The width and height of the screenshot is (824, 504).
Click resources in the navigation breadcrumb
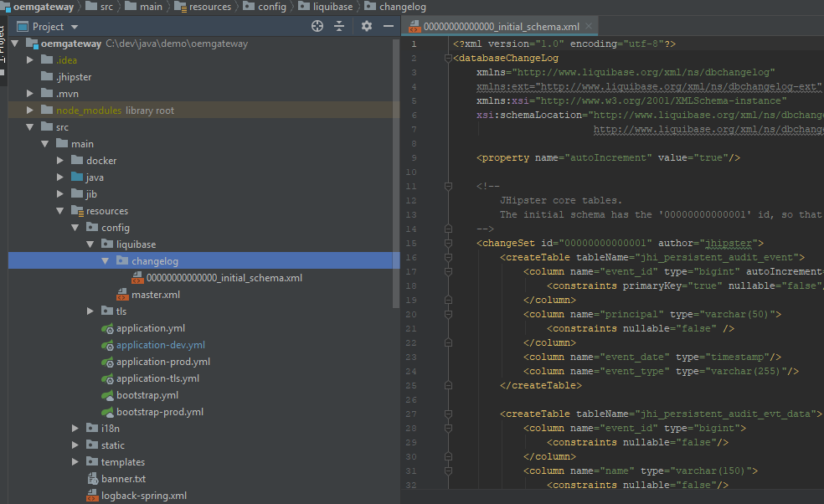pos(210,7)
